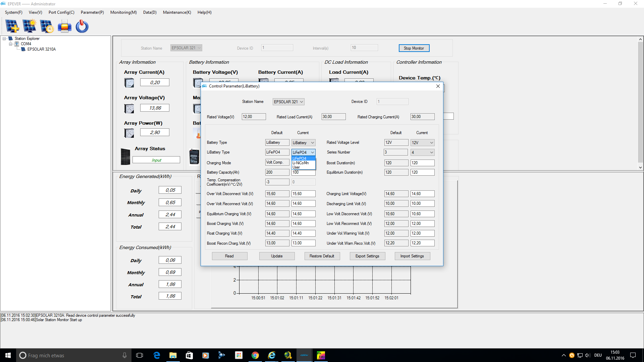Click the solar panel with sun icon
Image resolution: width=644 pixels, height=362 pixels.
pyautogui.click(x=30, y=26)
